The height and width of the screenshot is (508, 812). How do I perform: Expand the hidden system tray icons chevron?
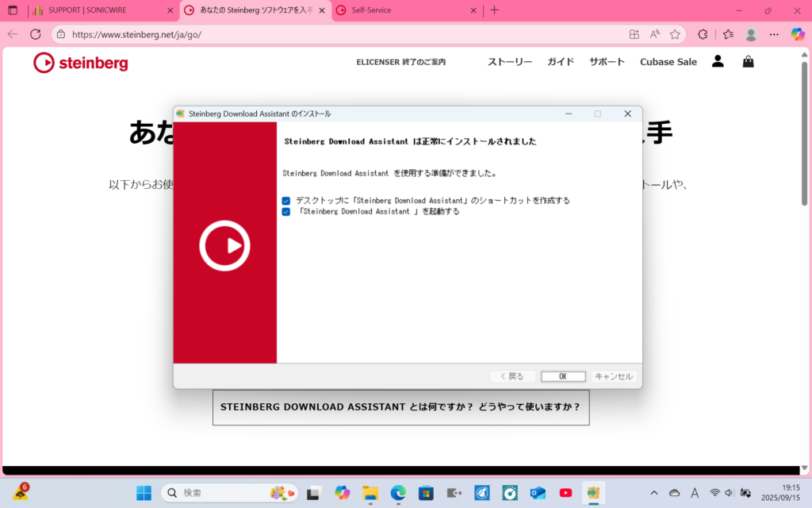click(653, 493)
